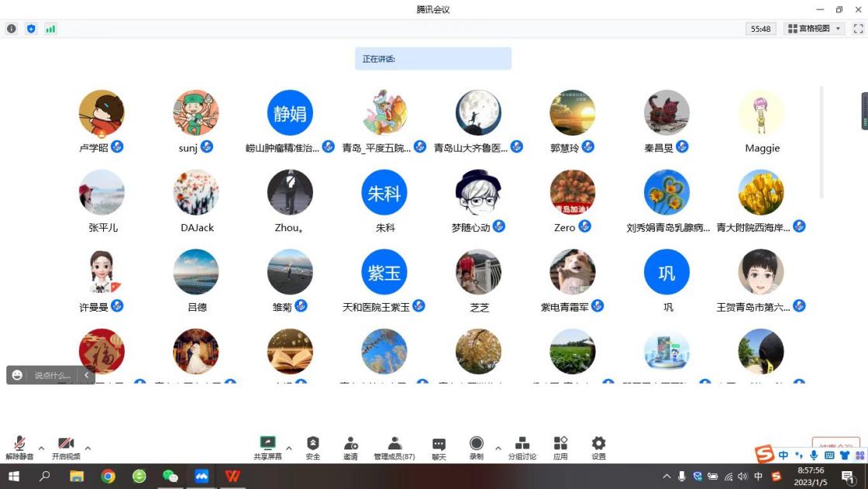Unmute microphone via 解除静音
This screenshot has height=489, width=868.
(19, 446)
